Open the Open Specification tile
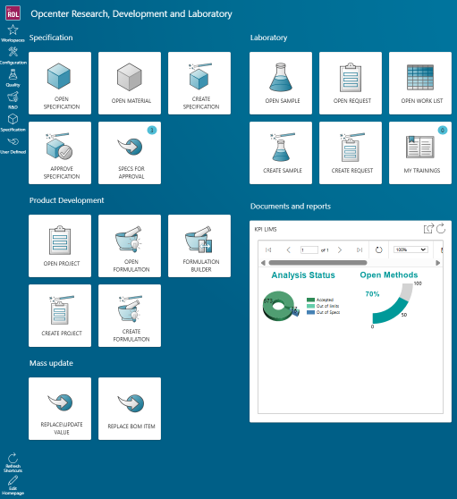 tap(60, 83)
